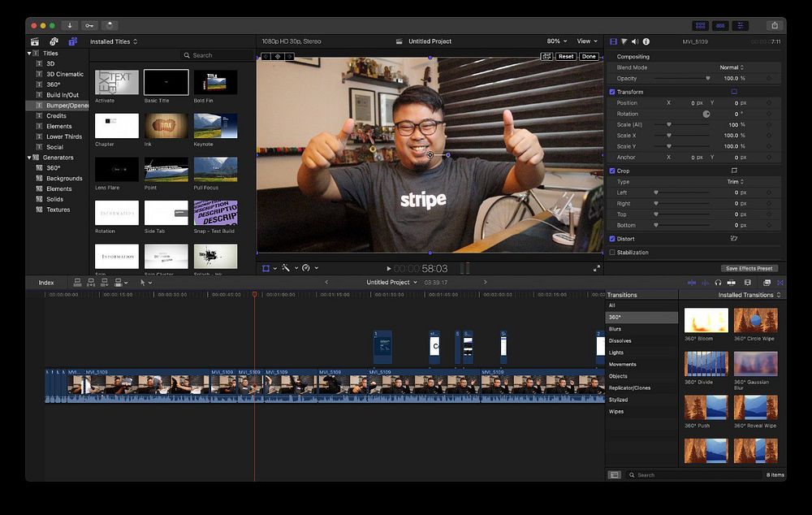Collapse the Titles category tree
Screen dimensions: 812x515
pos(29,54)
